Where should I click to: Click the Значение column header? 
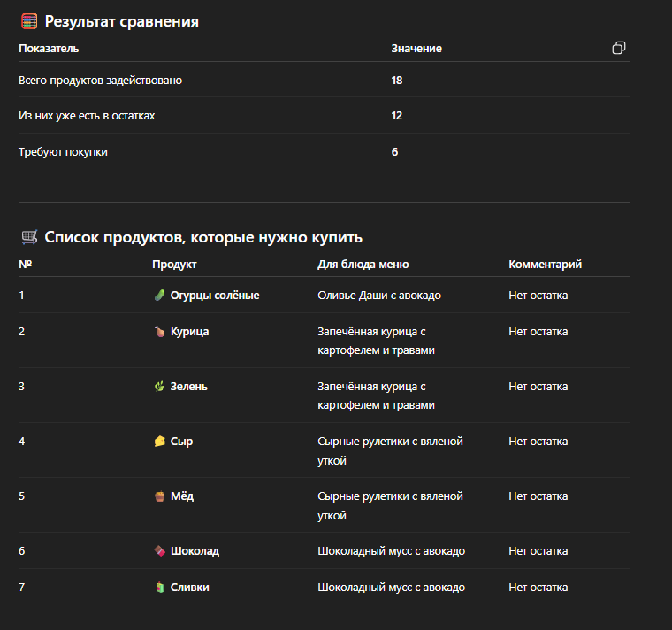[x=416, y=49]
